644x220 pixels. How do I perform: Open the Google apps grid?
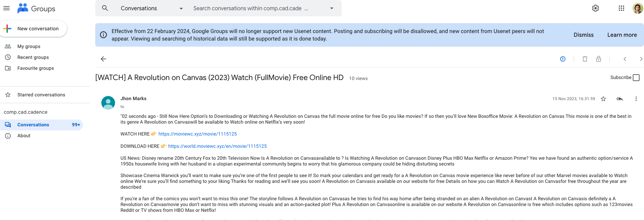click(621, 8)
